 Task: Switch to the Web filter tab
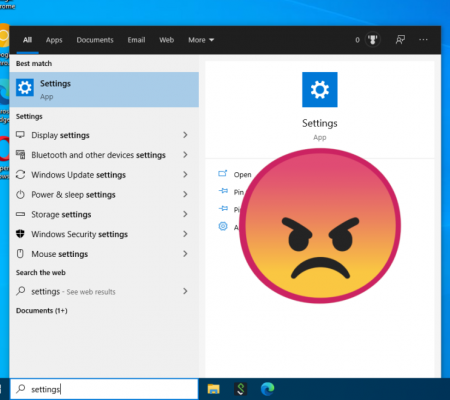pos(166,40)
